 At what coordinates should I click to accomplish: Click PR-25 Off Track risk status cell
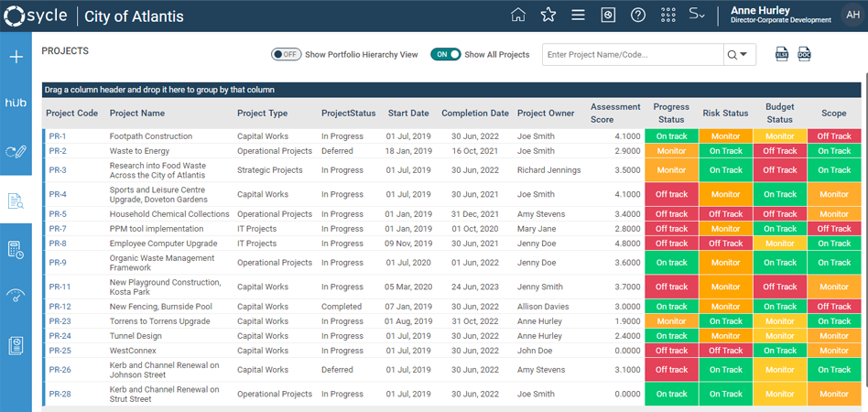coord(726,351)
